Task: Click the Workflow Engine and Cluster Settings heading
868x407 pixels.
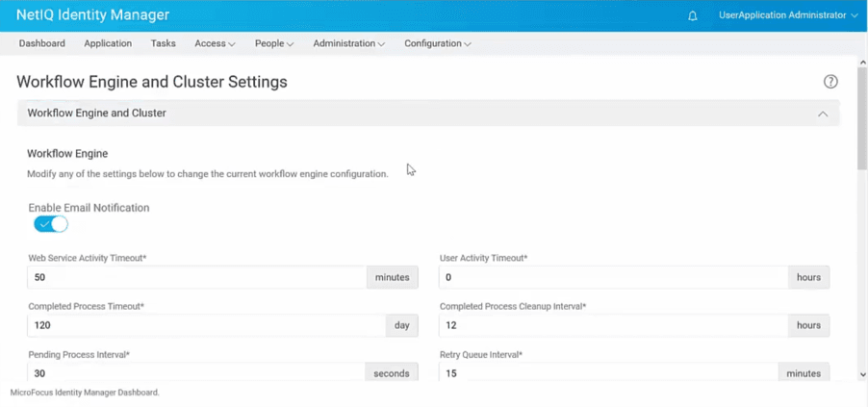Action: [x=152, y=82]
